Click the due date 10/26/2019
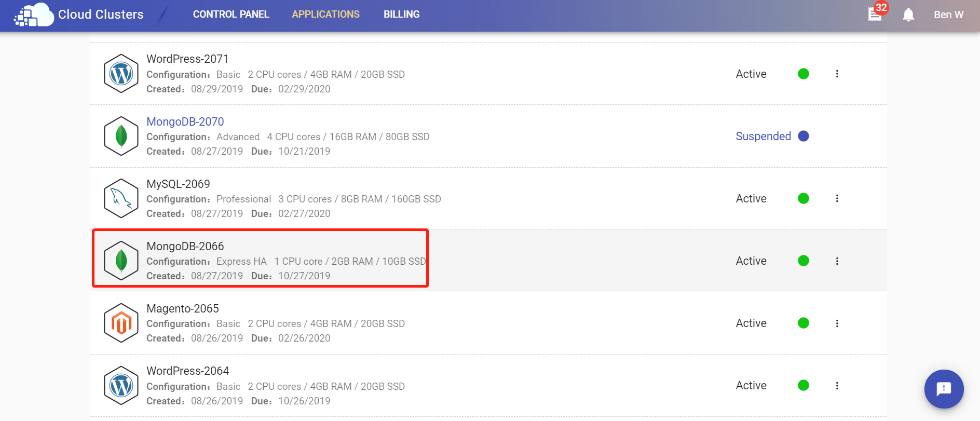 coord(304,401)
